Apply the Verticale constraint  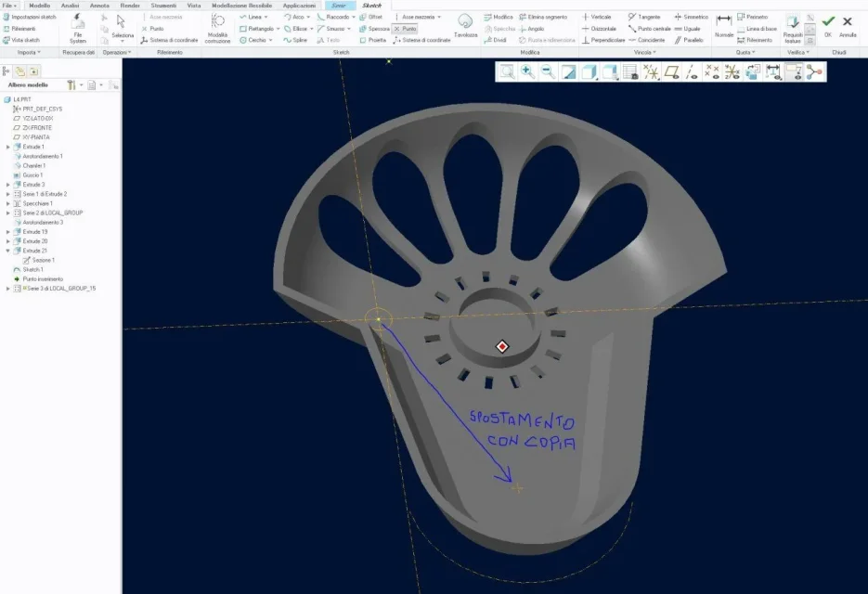[596, 17]
